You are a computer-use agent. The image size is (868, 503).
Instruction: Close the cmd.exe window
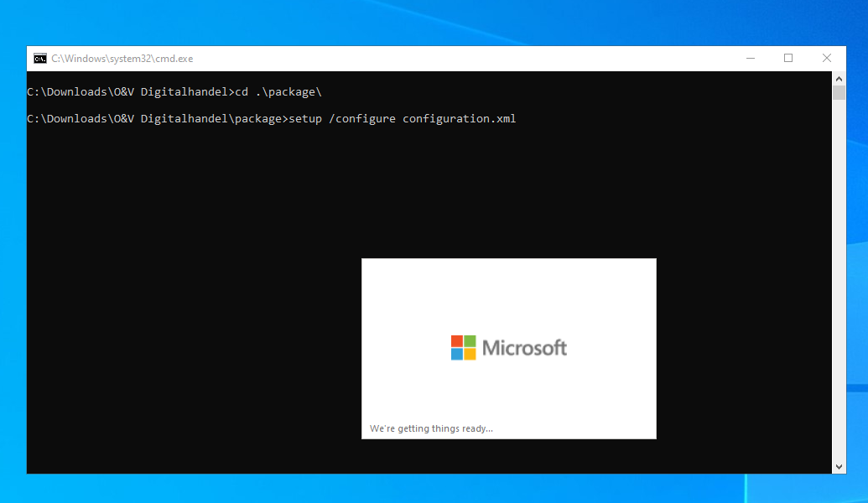(x=826, y=58)
